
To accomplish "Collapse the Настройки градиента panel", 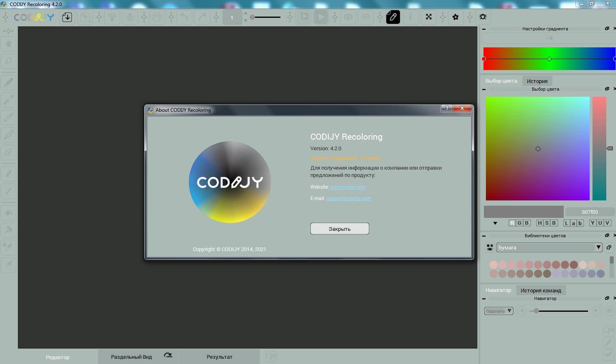I will pos(484,29).
